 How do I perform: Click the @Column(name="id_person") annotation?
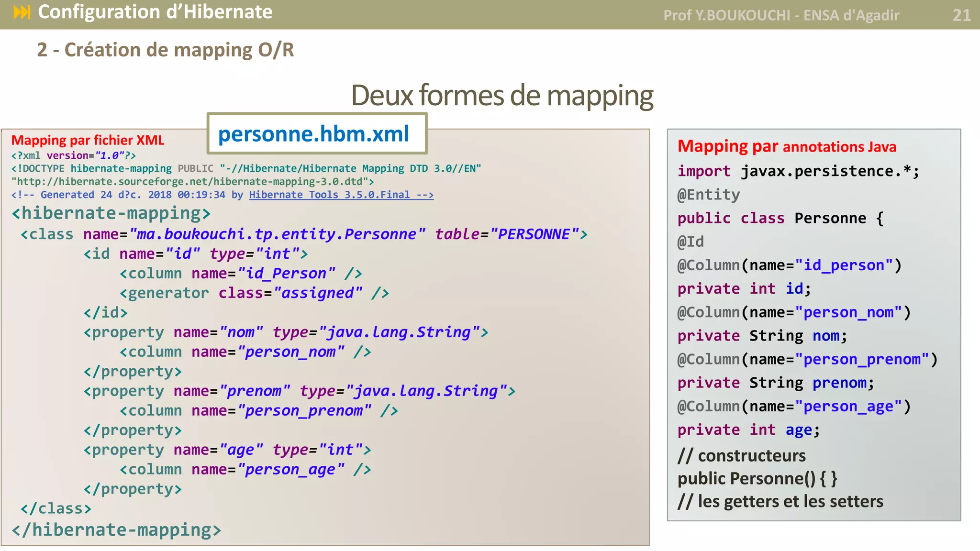pos(790,265)
